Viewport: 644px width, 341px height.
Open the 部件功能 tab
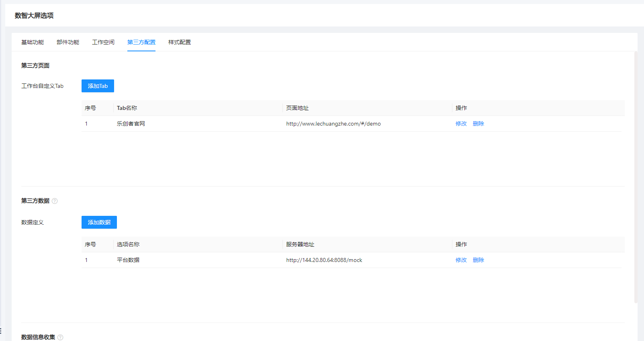coord(68,42)
